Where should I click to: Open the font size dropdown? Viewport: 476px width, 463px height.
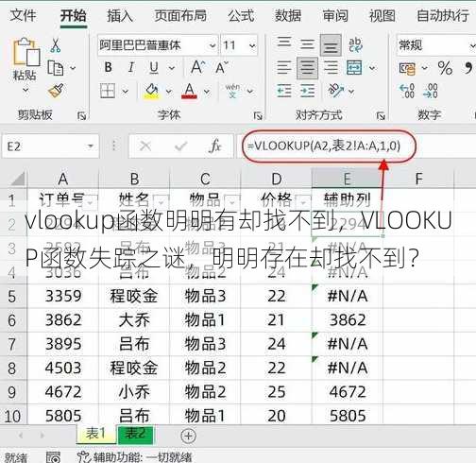(252, 46)
